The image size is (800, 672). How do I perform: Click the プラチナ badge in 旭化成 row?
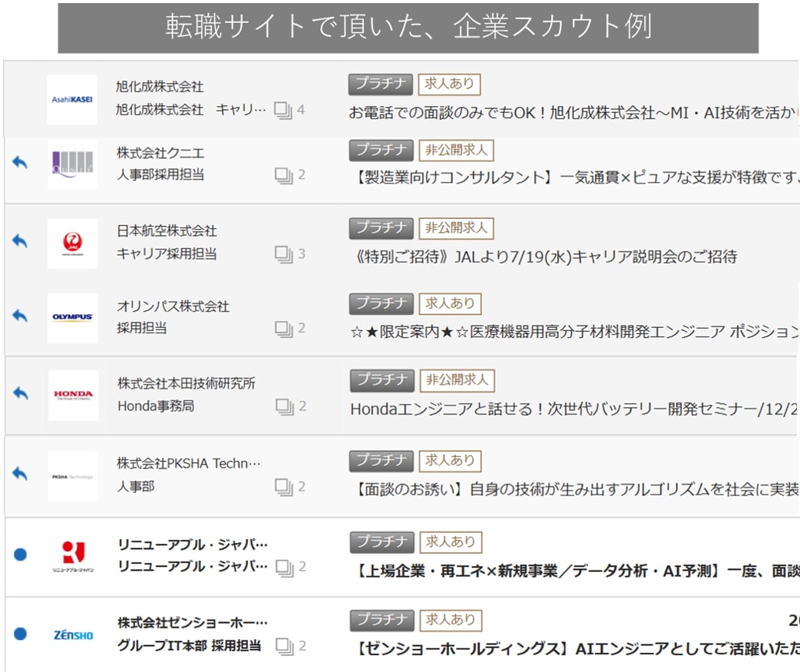tap(381, 84)
